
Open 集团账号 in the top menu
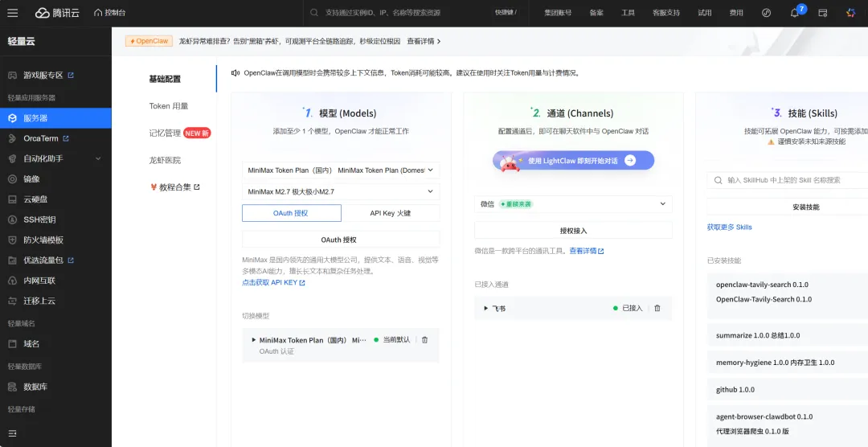(558, 13)
